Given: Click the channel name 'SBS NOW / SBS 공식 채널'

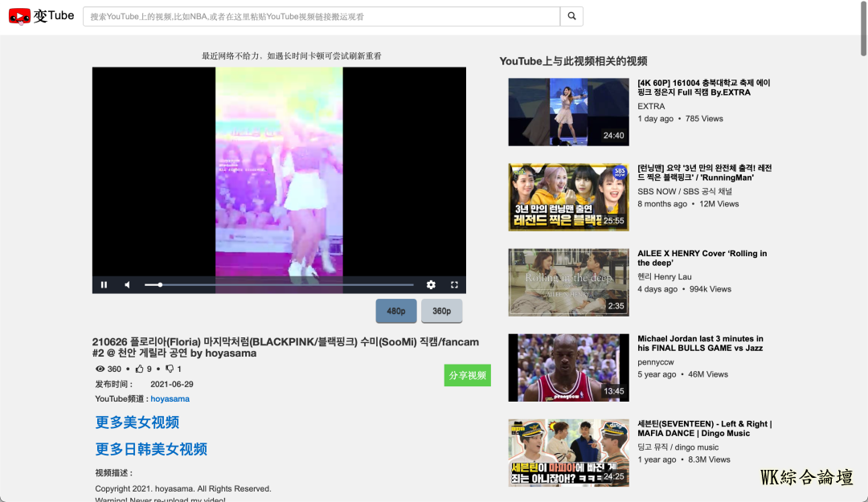Looking at the screenshot, I should coord(685,191).
